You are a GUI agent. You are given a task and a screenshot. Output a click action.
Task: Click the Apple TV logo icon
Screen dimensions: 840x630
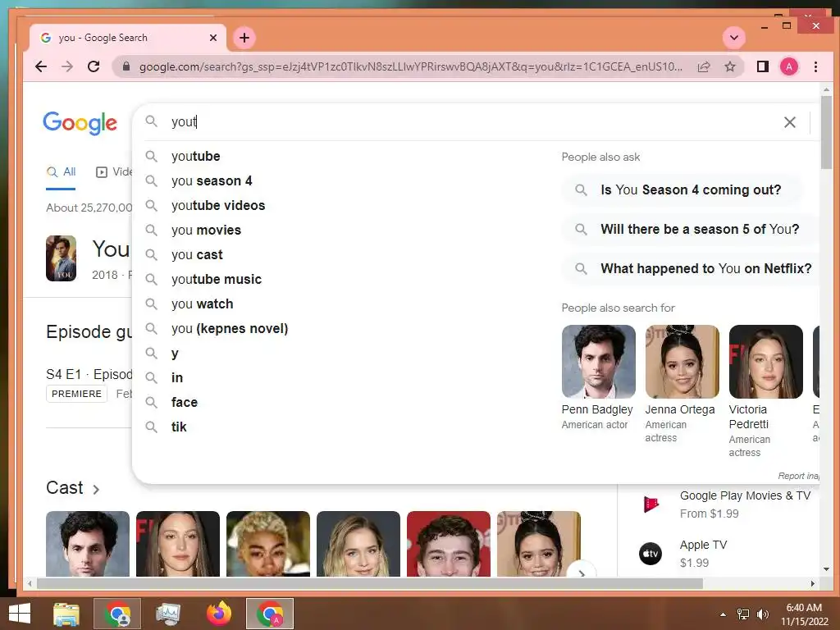(x=651, y=554)
